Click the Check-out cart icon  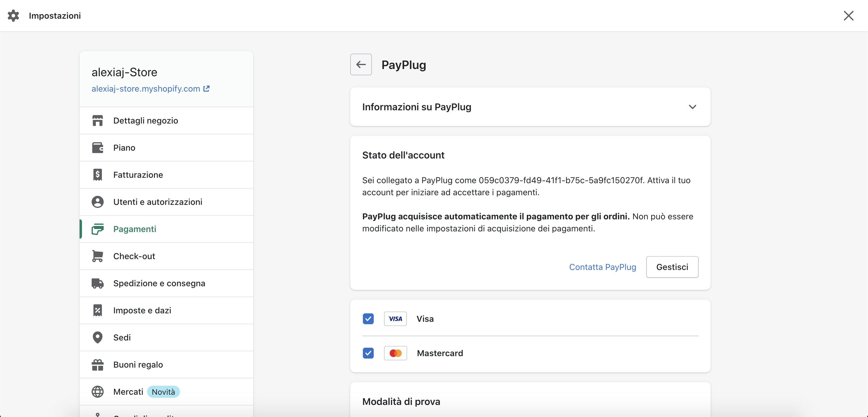(98, 256)
